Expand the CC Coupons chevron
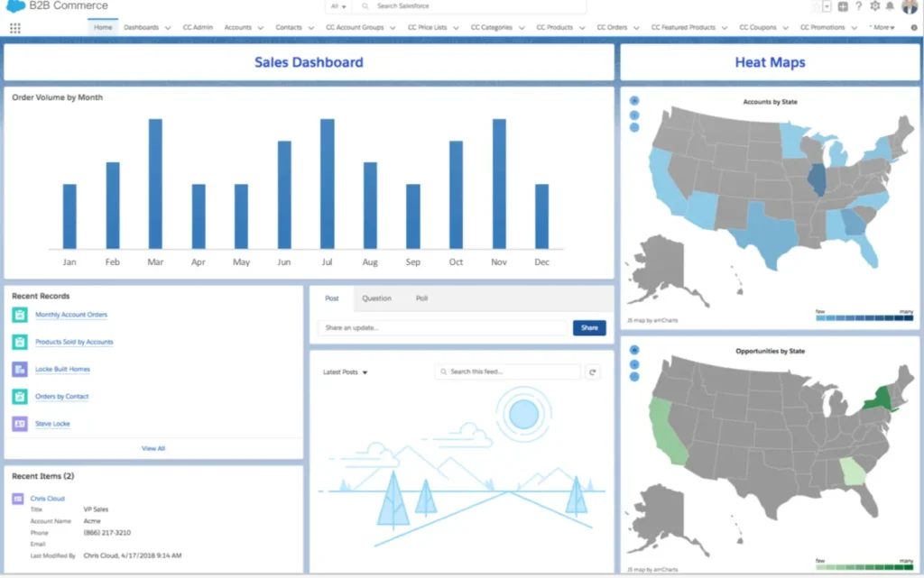This screenshot has width=924, height=578. [x=786, y=28]
